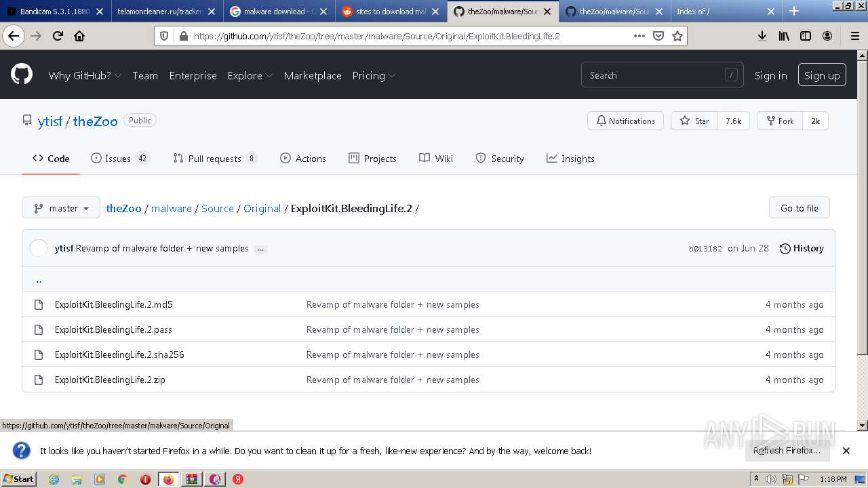Open the Actions tab
This screenshot has width=868, height=488.
click(303, 159)
